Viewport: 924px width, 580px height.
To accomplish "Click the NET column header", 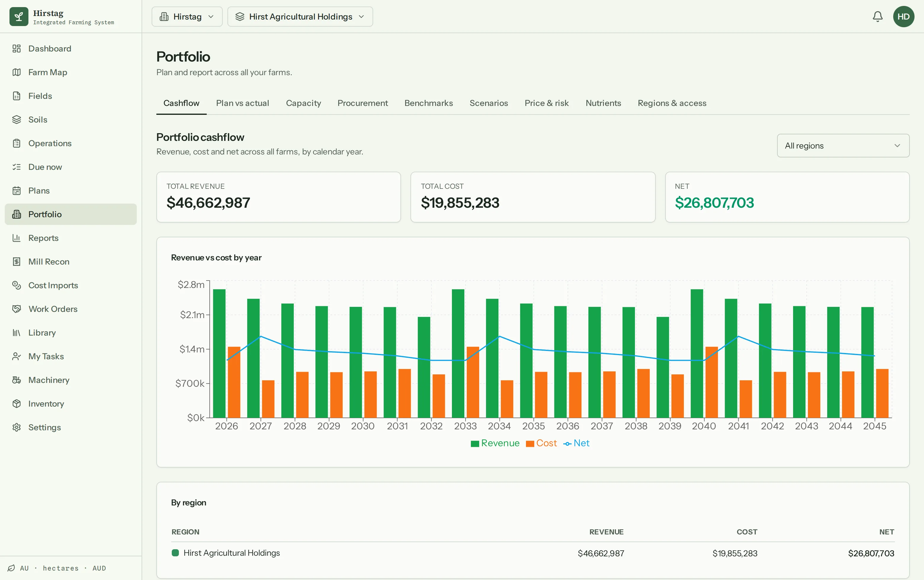I will pos(886,532).
